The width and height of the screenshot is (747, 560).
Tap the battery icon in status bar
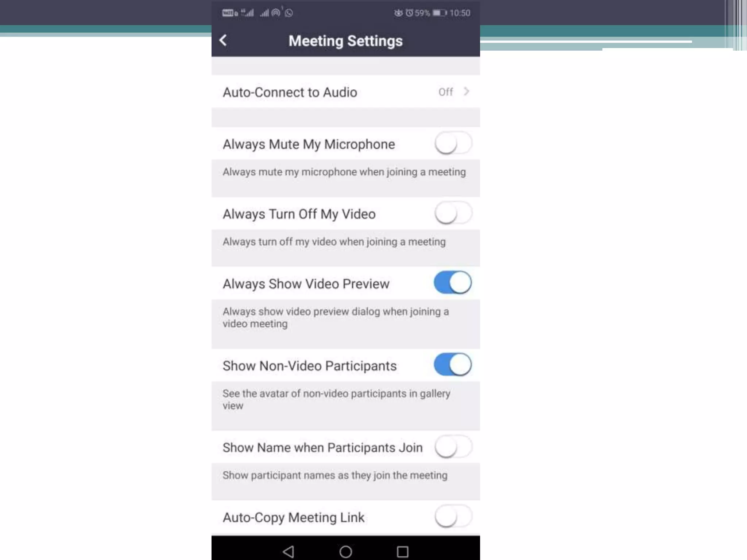click(439, 13)
